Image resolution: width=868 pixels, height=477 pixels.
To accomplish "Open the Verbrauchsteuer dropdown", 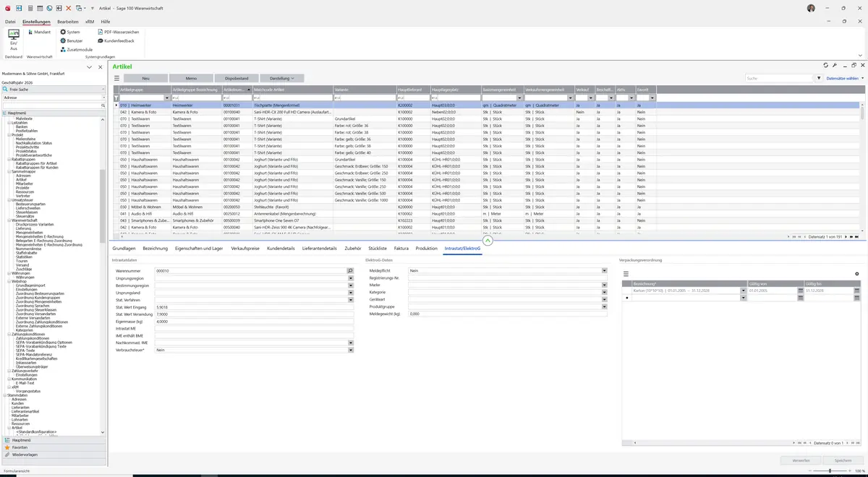I will point(351,350).
